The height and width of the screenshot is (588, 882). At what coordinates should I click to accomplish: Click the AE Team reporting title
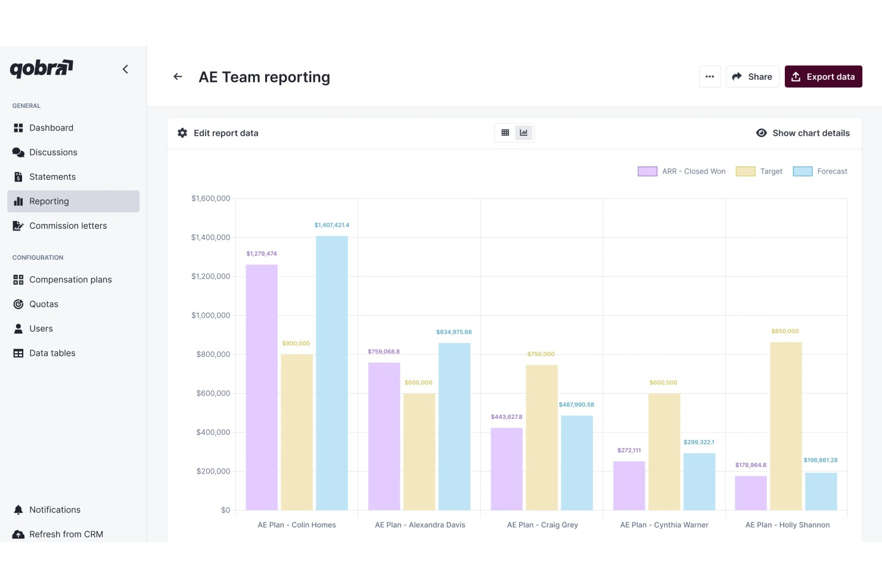pyautogui.click(x=265, y=77)
